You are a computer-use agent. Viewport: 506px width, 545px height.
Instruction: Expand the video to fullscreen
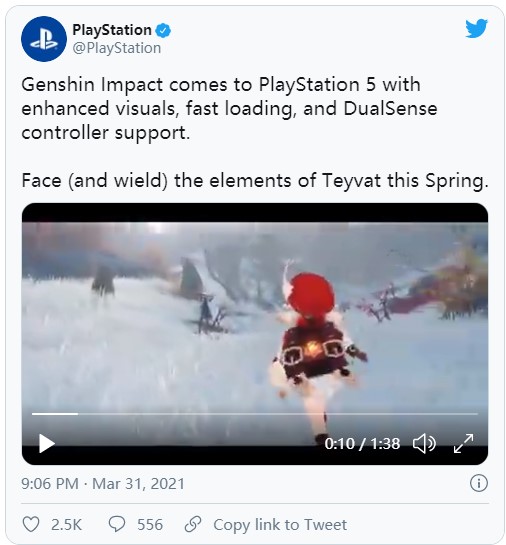(463, 444)
